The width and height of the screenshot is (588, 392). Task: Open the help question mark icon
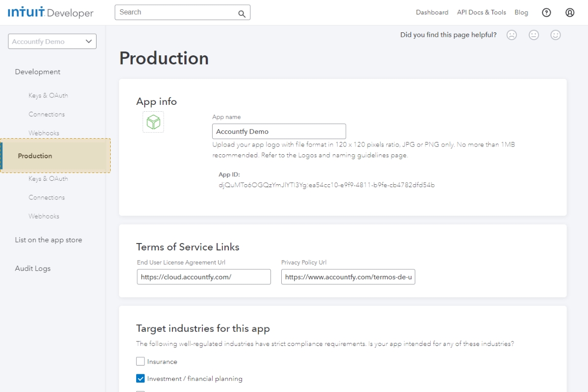point(546,12)
